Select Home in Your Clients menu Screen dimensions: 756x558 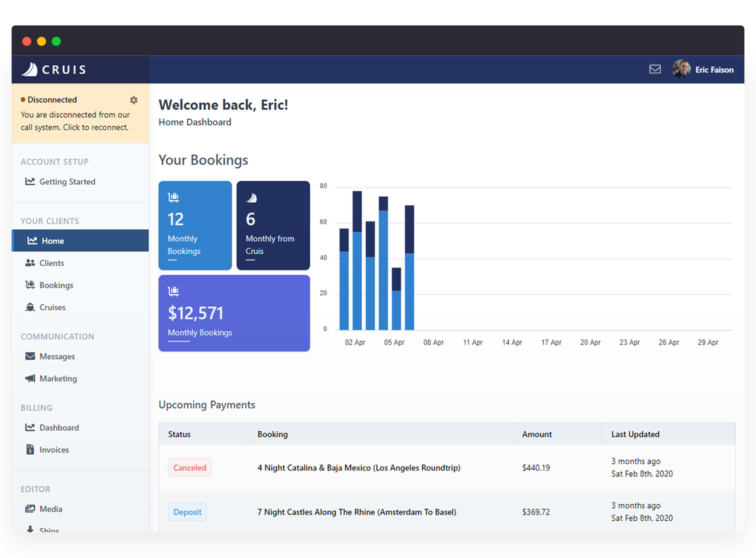(x=80, y=241)
